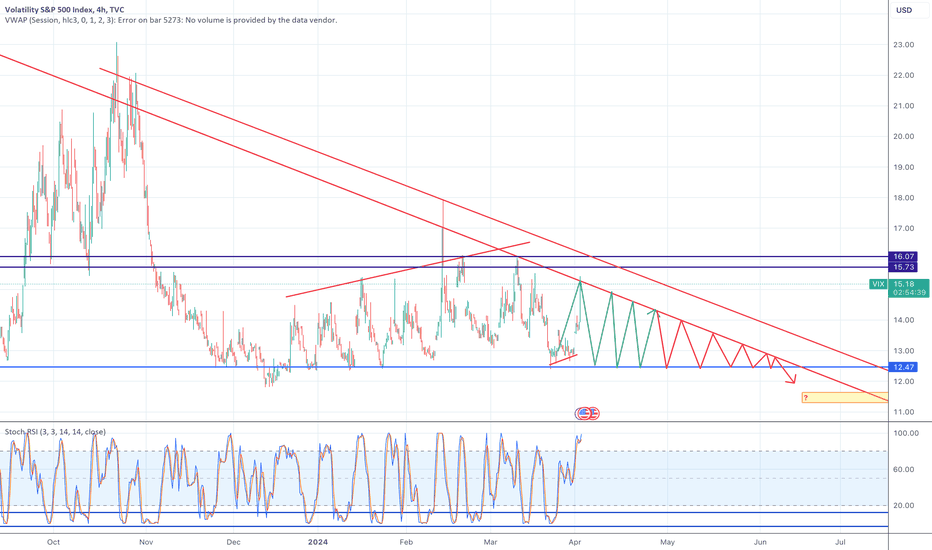Click the 100.00 Stoch RSI scale label
This screenshot has height=550, width=932.
point(906,433)
